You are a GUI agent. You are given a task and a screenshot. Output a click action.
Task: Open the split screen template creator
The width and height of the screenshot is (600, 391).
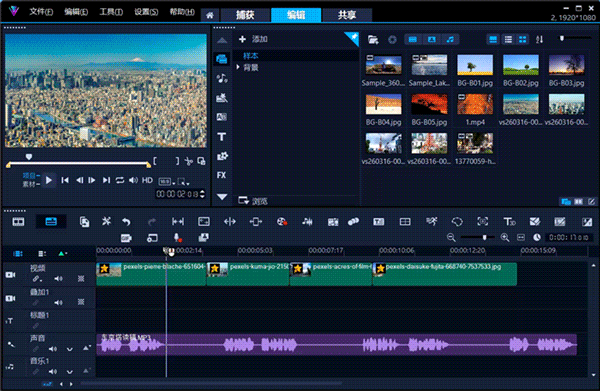(405, 222)
